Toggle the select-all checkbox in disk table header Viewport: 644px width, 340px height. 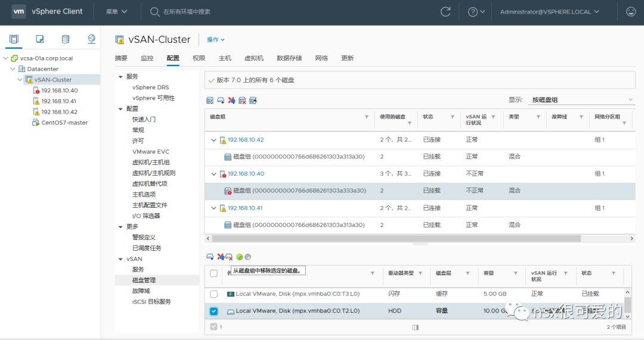213,273
